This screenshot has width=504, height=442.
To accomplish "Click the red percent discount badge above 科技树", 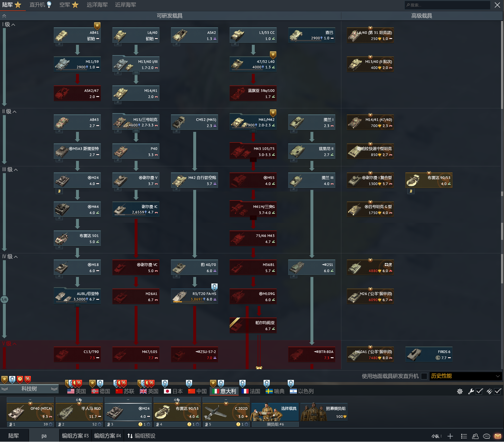I will coord(28,379).
